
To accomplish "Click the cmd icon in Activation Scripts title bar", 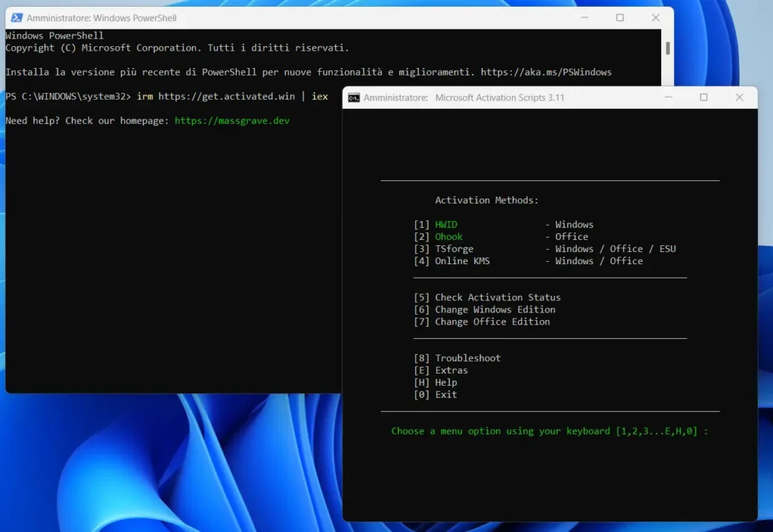I will (x=353, y=97).
